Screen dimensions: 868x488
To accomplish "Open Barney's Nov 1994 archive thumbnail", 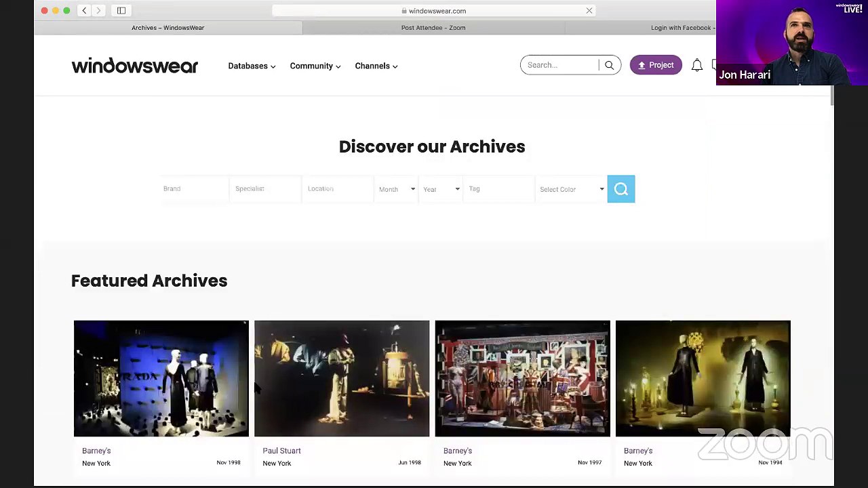I will 703,378.
